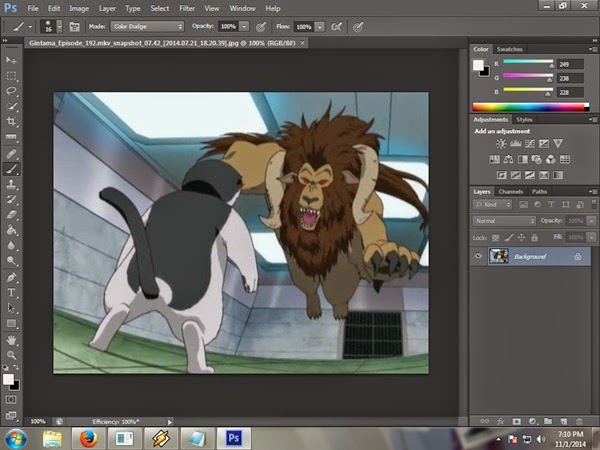600x450 pixels.
Task: Select the Path Selection tool
Action: 11,308
